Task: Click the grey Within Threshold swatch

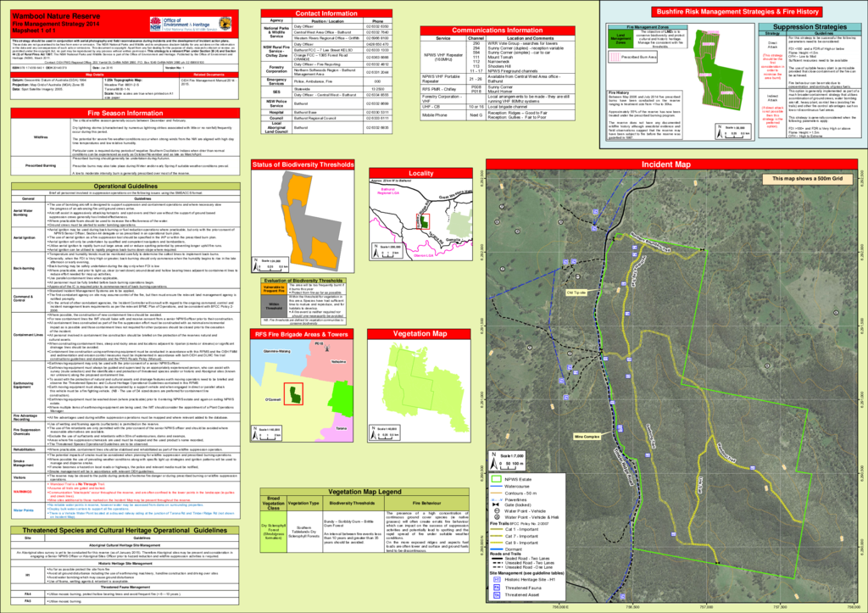Action: [274, 306]
